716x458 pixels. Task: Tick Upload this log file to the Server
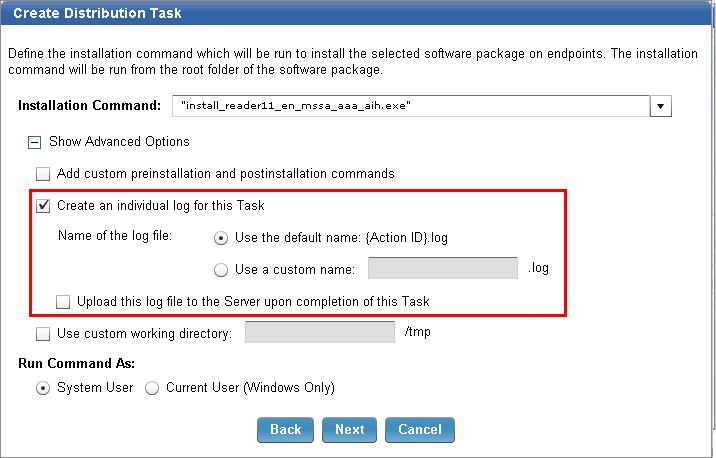point(64,301)
